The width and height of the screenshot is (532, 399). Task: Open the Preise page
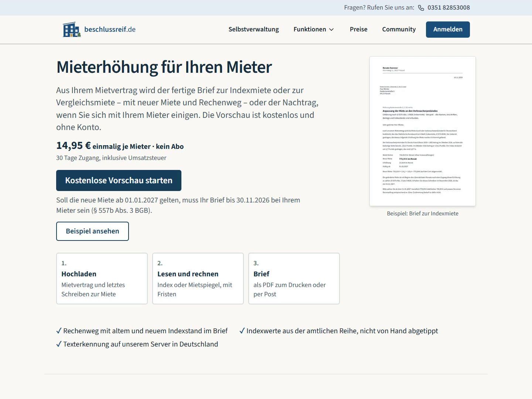coord(358,29)
